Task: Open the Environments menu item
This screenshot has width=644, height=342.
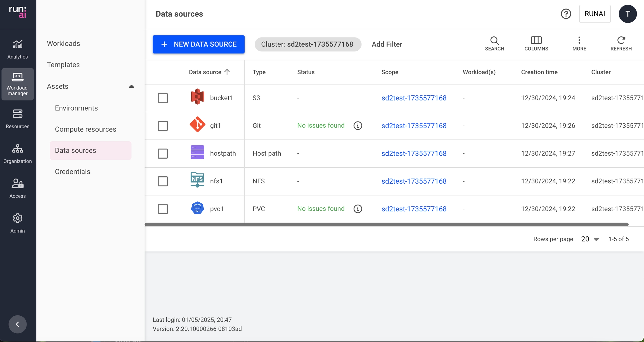Action: pos(76,108)
